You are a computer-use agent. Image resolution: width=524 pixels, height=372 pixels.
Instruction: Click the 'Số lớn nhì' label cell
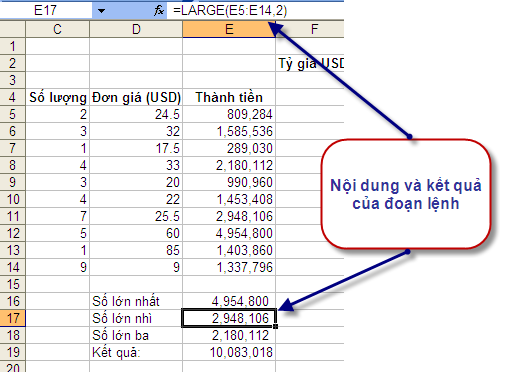[x=136, y=318]
